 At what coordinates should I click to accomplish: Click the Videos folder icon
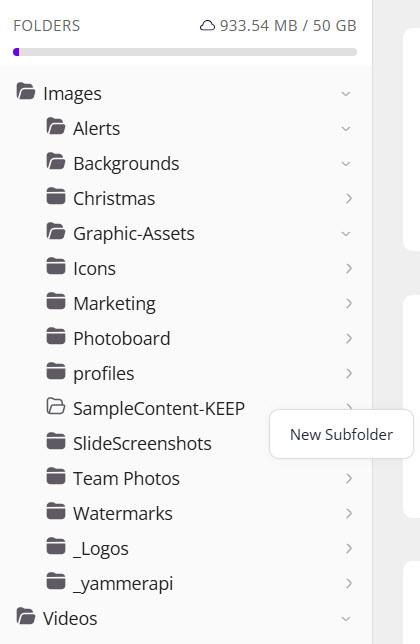[x=25, y=616]
